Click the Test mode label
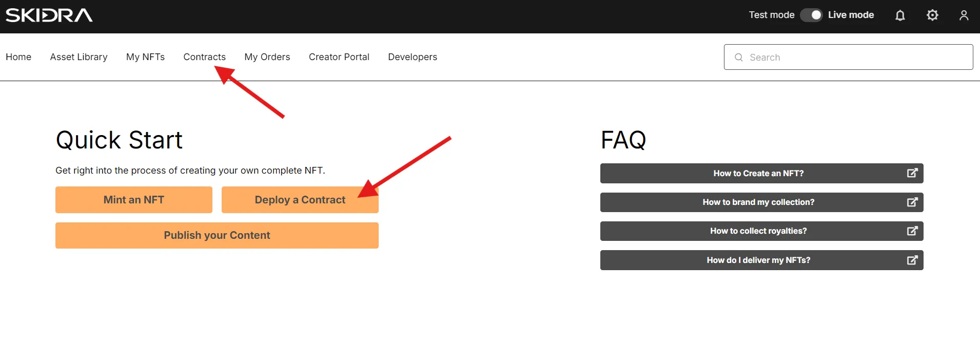 pyautogui.click(x=772, y=15)
